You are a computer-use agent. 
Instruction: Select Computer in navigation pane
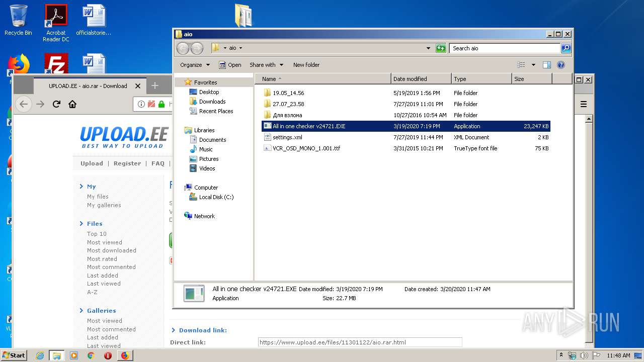click(206, 188)
